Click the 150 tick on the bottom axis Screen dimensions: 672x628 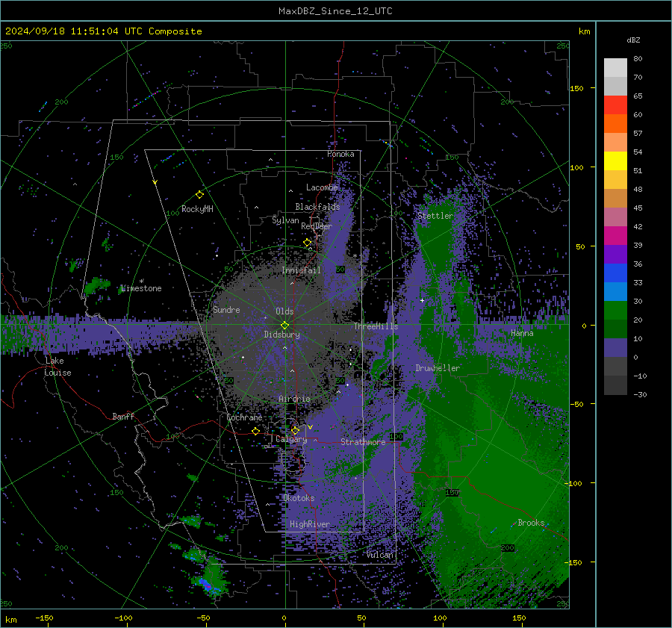coord(519,618)
